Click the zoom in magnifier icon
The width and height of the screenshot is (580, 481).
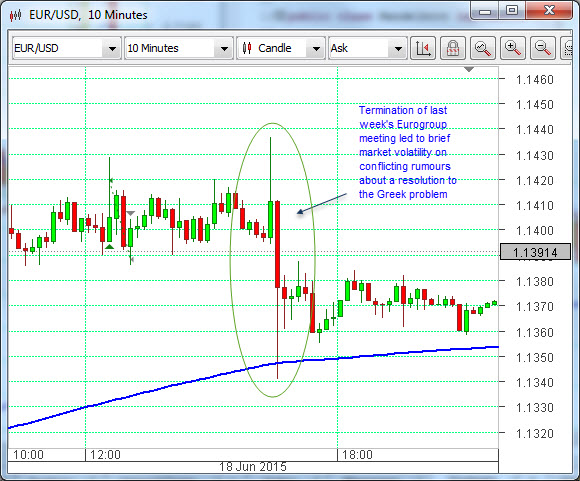coord(513,48)
